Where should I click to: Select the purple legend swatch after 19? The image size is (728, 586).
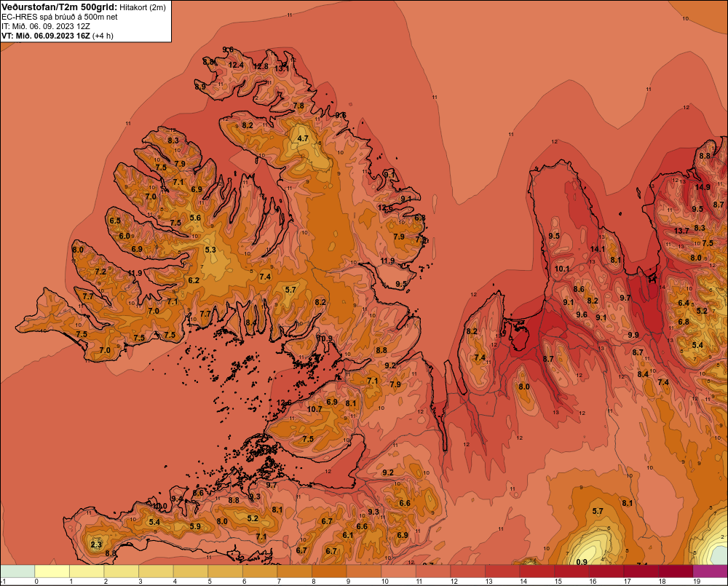710,571
